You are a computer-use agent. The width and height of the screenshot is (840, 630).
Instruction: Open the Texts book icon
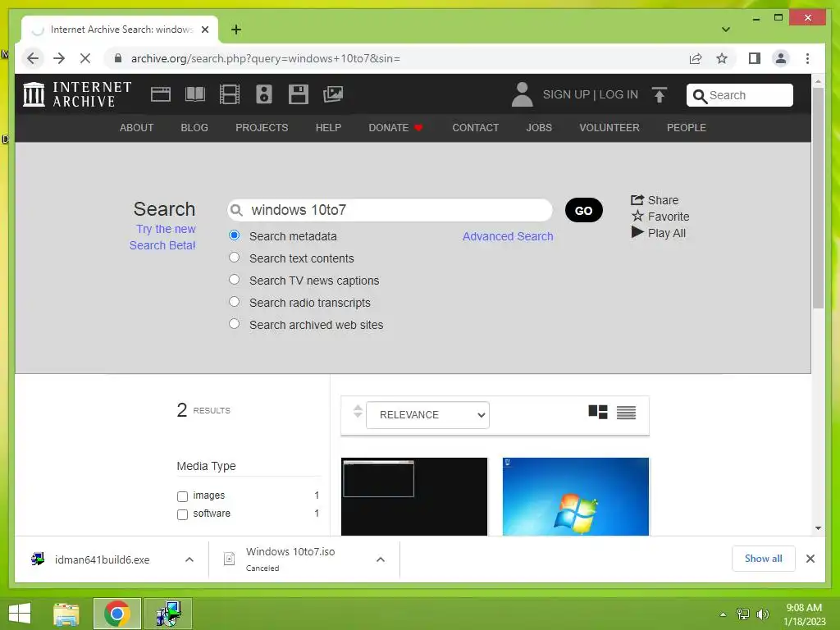point(195,94)
